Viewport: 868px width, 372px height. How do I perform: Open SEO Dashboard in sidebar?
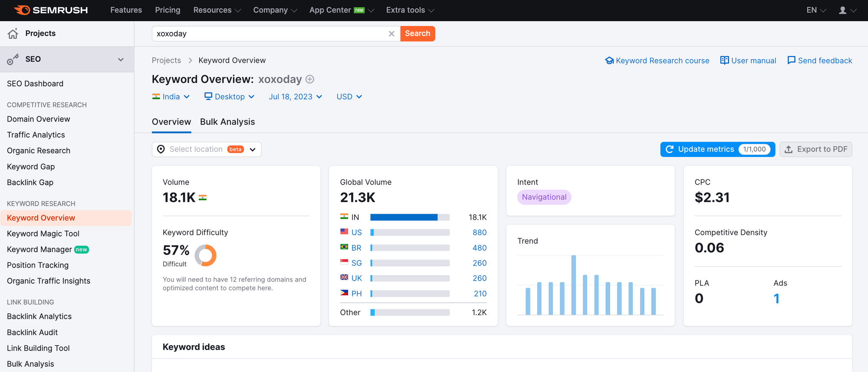click(x=35, y=84)
